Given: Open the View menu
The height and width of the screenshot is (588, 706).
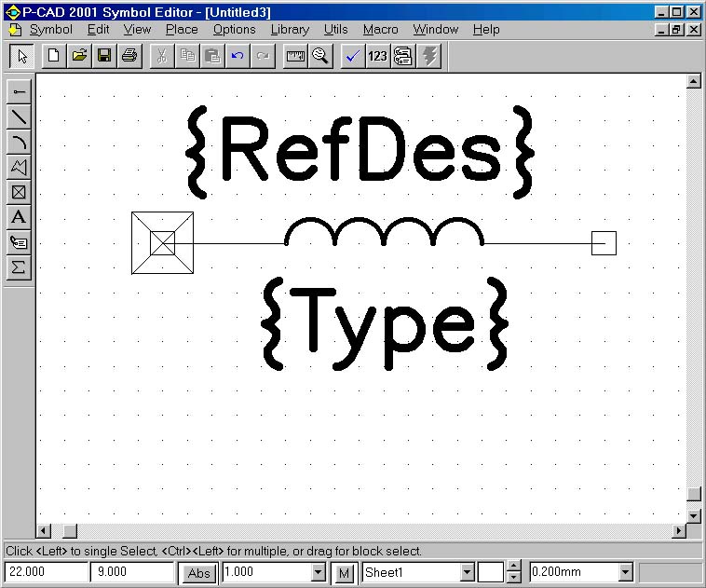Looking at the screenshot, I should coord(137,30).
